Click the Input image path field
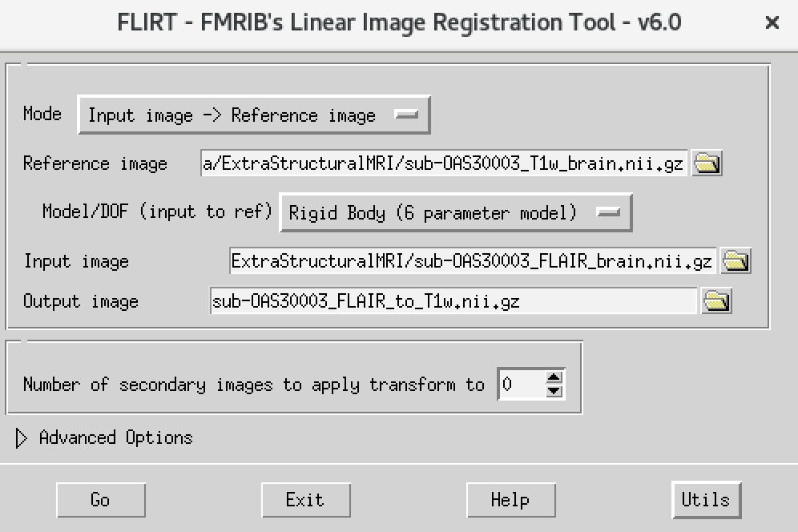798x532 pixels. pos(473,261)
